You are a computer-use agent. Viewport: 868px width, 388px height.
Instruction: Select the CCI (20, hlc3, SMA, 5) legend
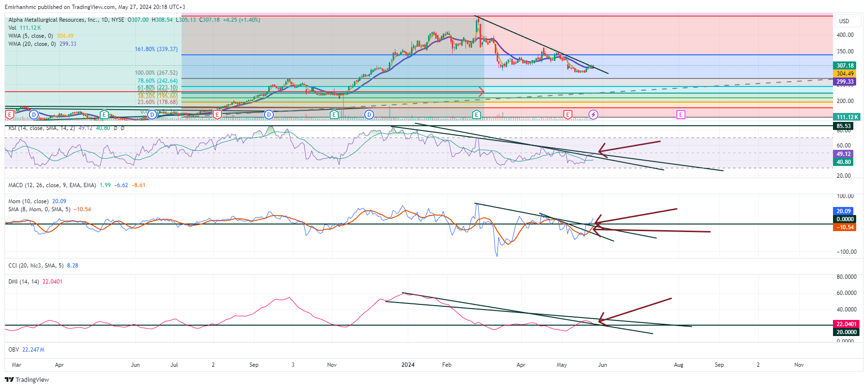tap(43, 266)
